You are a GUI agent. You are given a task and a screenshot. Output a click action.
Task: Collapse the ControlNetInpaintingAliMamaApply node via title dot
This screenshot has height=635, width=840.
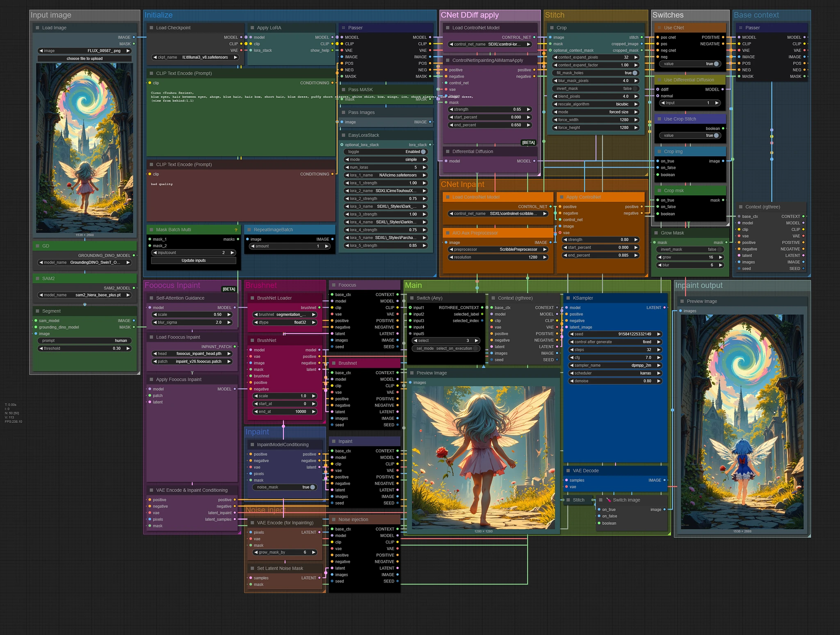pyautogui.click(x=447, y=60)
